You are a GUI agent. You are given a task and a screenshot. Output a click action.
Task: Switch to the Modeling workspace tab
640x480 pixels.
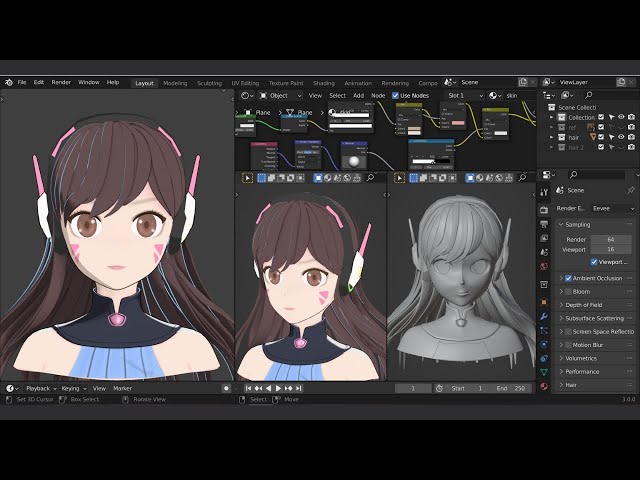[x=175, y=83]
